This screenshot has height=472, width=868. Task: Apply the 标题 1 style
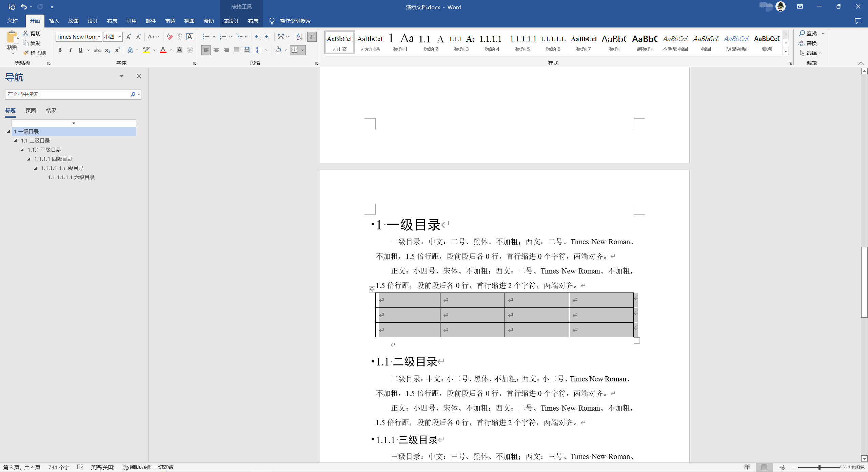pos(400,42)
